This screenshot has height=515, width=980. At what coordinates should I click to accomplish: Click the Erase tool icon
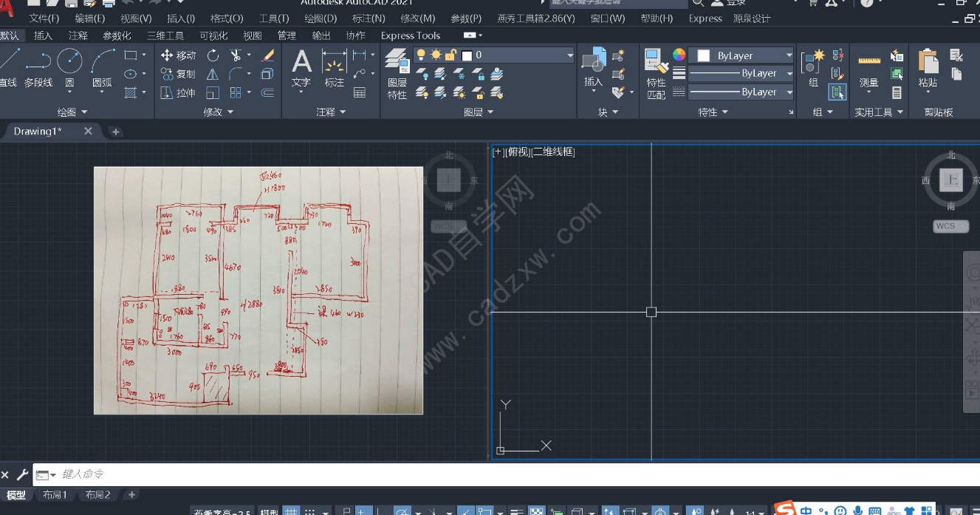[x=268, y=55]
